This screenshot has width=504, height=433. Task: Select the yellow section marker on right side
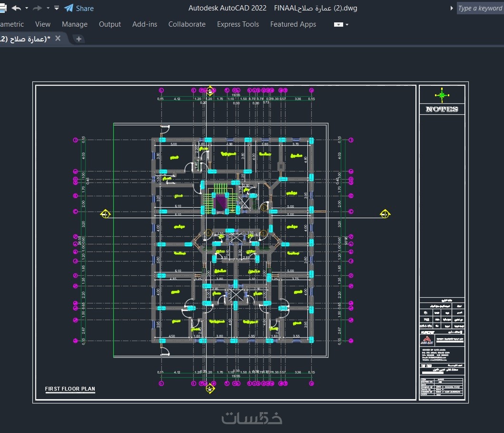[x=385, y=214]
